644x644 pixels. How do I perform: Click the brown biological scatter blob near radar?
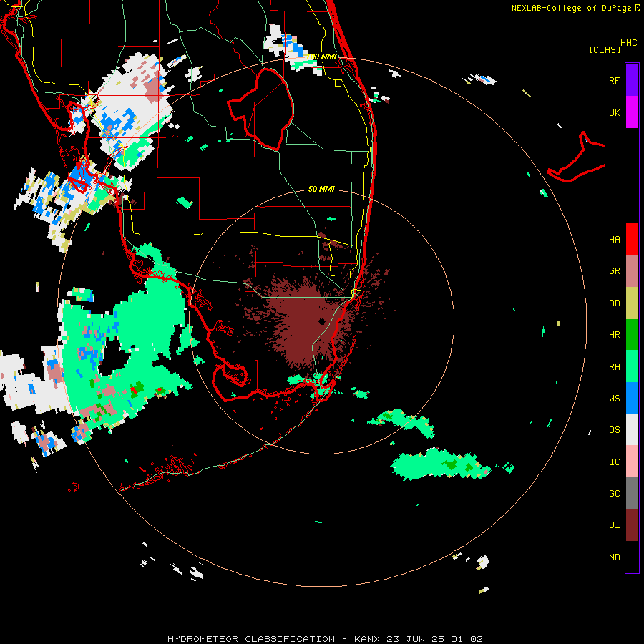coord(306,324)
